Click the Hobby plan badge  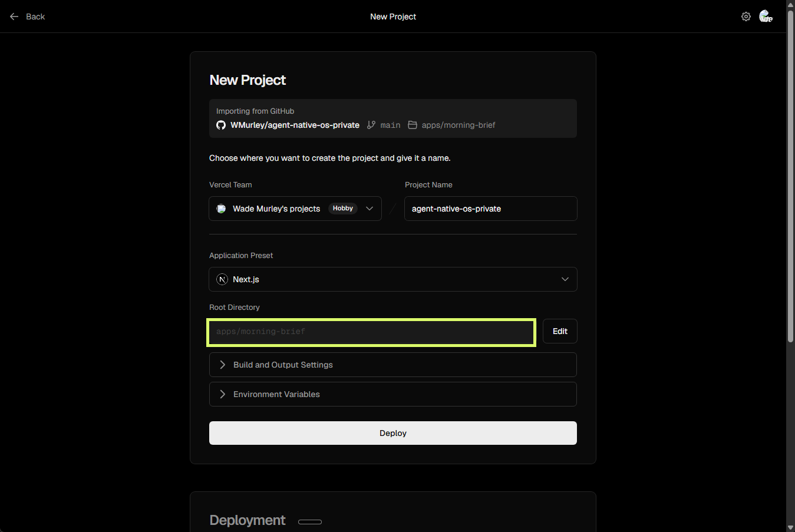pos(343,209)
